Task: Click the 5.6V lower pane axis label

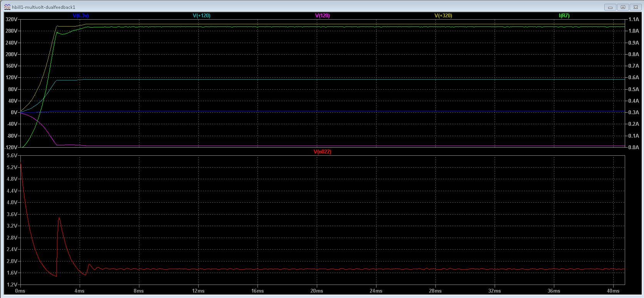Action: 12,156
